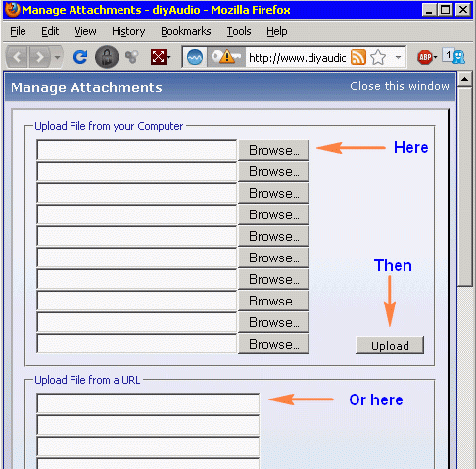Click the second Browse button
The image size is (476, 469).
[273, 171]
